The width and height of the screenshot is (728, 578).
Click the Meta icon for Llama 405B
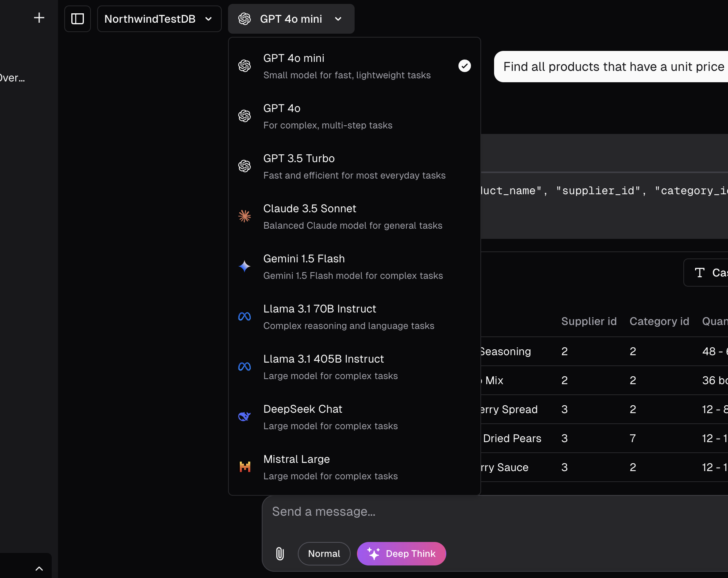click(244, 367)
